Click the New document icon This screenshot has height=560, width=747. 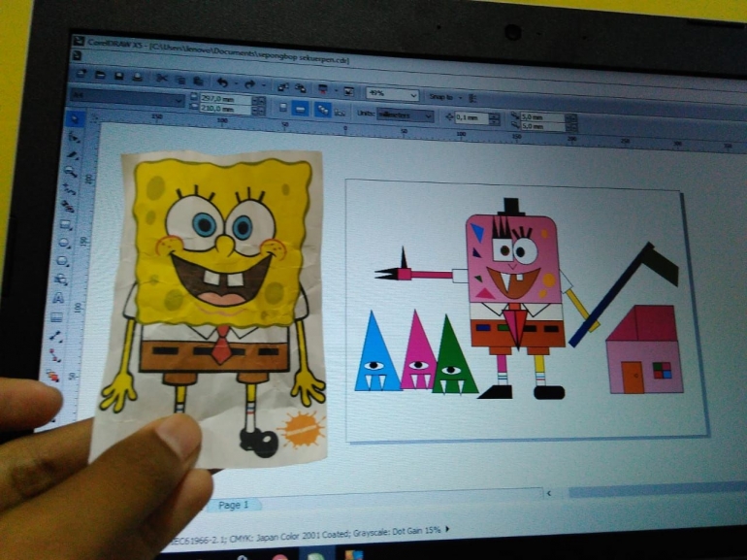pyautogui.click(x=81, y=74)
